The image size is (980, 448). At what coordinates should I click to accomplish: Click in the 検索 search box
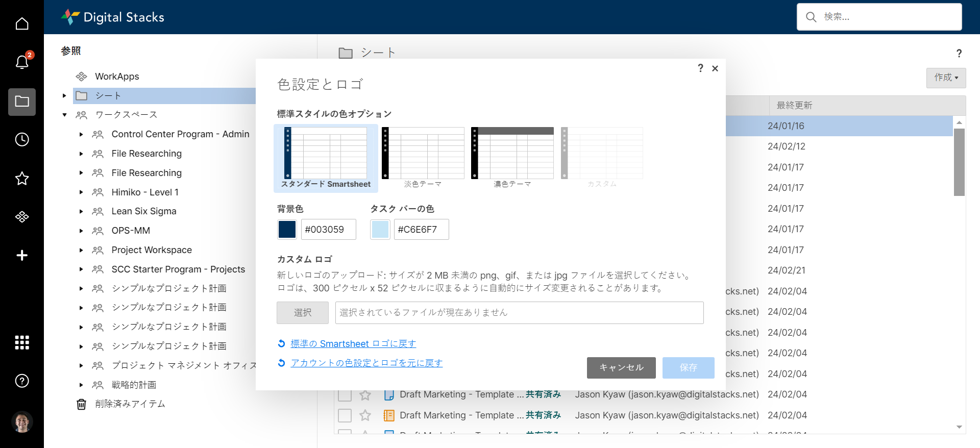click(879, 17)
